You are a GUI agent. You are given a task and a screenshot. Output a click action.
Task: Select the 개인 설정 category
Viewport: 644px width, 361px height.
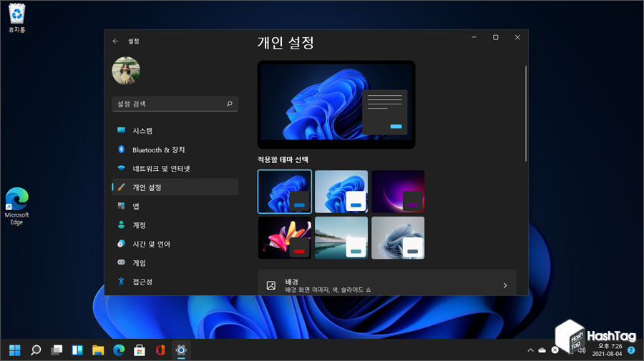(x=175, y=187)
